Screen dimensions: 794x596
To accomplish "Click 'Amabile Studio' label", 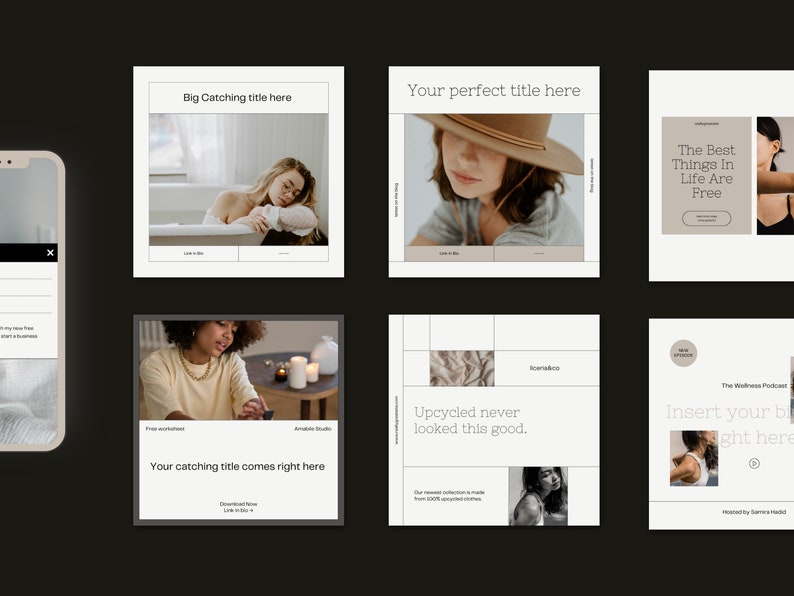I will [312, 429].
